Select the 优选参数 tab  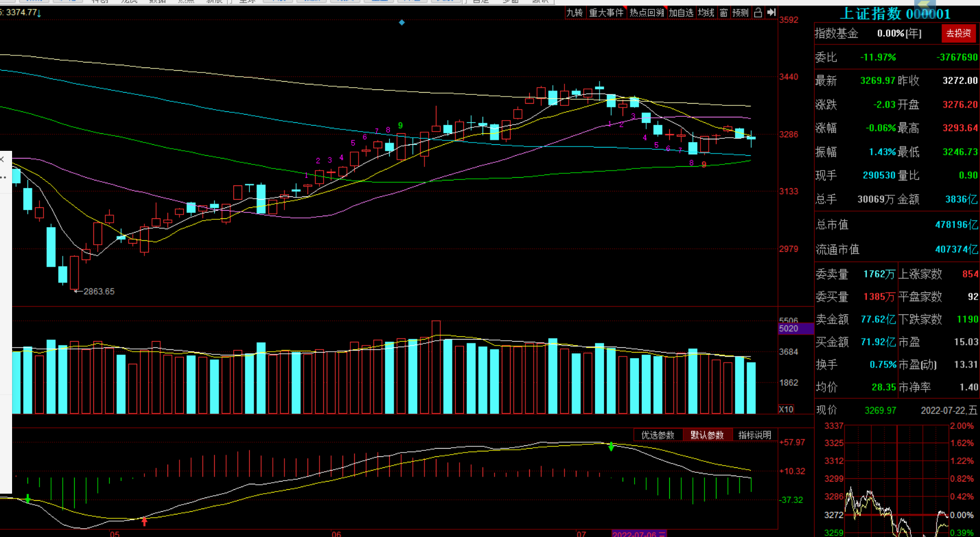(658, 435)
